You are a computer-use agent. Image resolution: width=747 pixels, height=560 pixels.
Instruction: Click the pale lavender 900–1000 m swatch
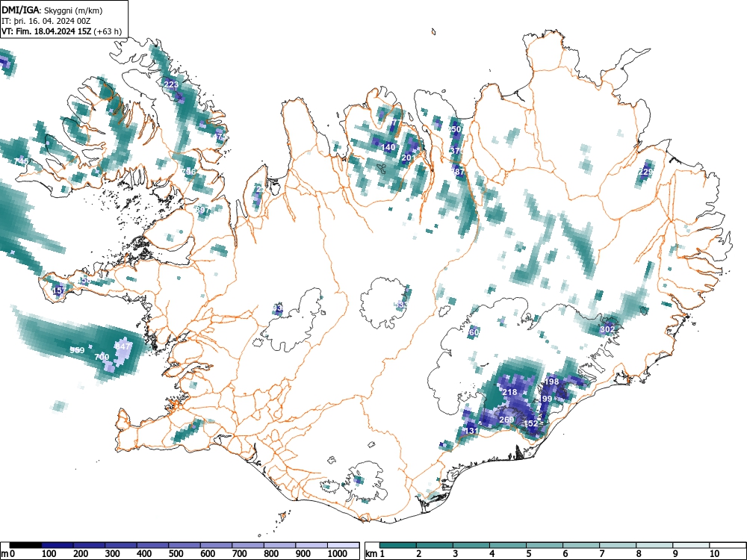click(311, 545)
